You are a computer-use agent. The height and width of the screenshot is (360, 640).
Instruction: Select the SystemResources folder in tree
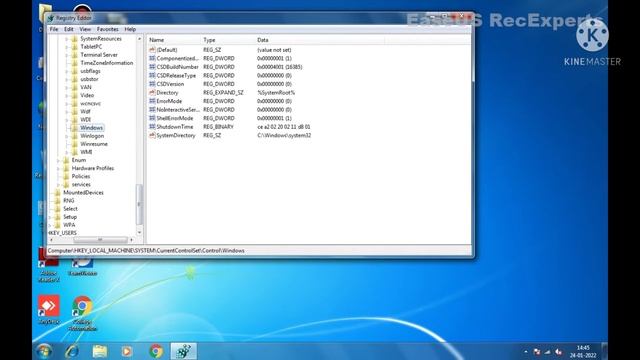click(101, 39)
